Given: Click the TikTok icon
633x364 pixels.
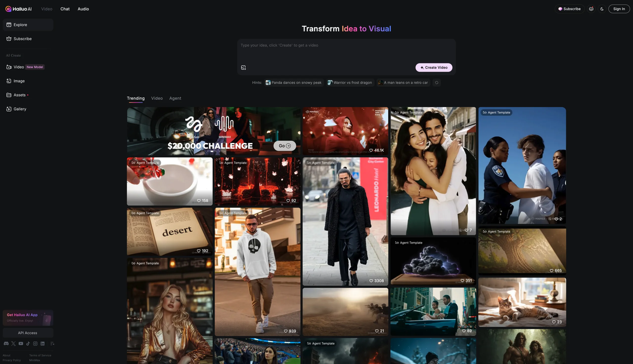Looking at the screenshot, I should 28,344.
